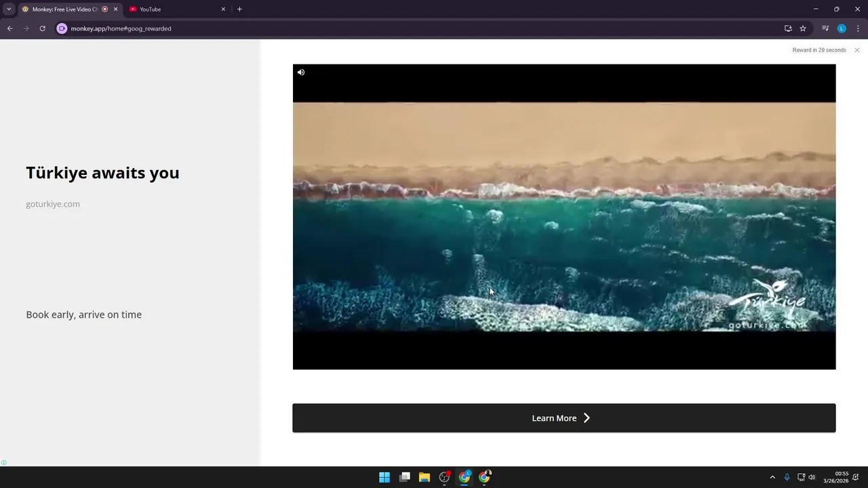Open Task View from the taskbar

(x=405, y=477)
